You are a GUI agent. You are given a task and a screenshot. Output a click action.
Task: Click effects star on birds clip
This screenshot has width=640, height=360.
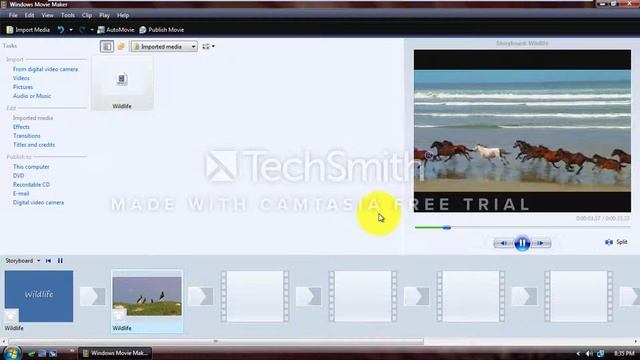(x=119, y=316)
